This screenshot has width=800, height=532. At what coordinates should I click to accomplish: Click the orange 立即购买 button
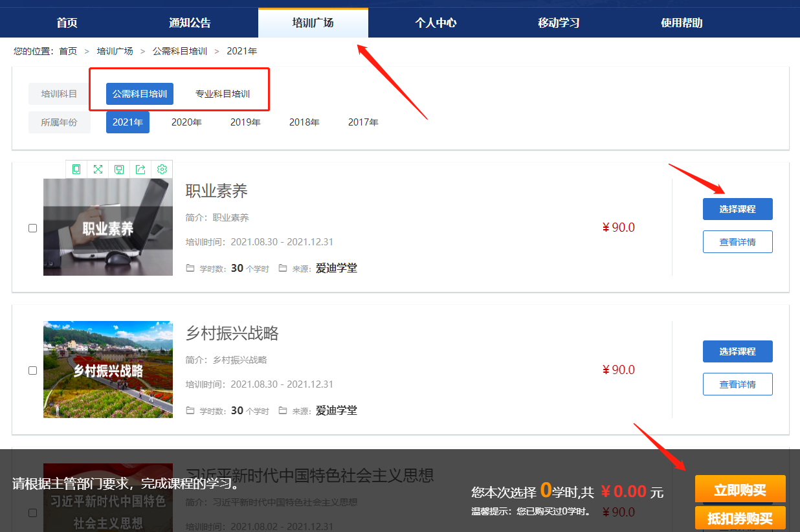[740, 490]
